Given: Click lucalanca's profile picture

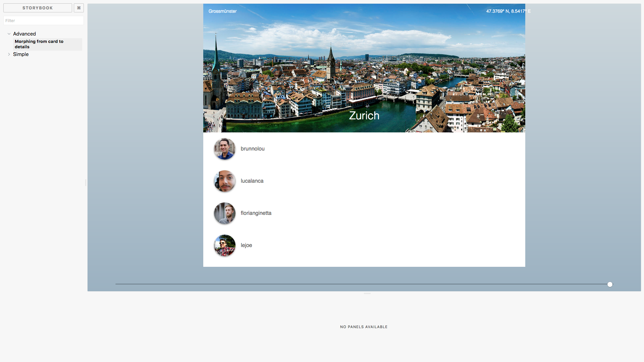Looking at the screenshot, I should click(224, 181).
